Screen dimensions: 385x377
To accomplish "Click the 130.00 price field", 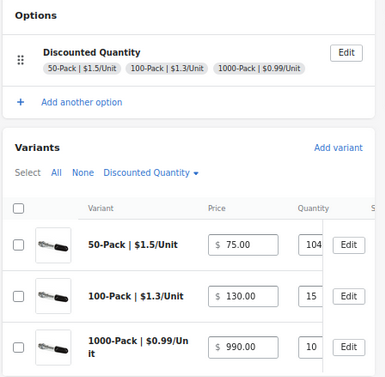I will (243, 296).
